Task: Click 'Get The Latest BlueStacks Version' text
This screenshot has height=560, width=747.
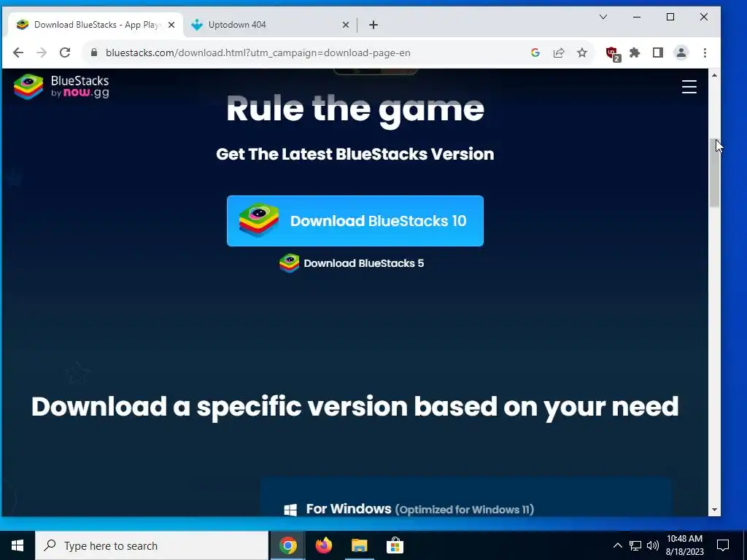Action: (x=355, y=154)
